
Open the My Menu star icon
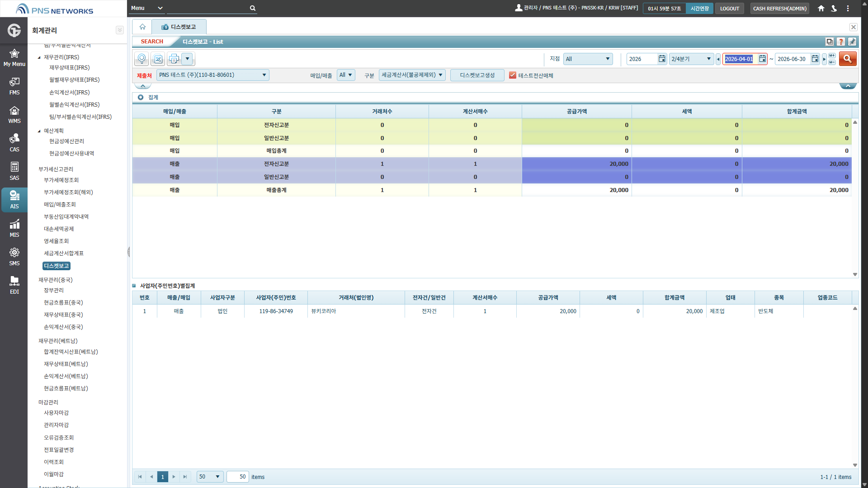click(x=14, y=58)
